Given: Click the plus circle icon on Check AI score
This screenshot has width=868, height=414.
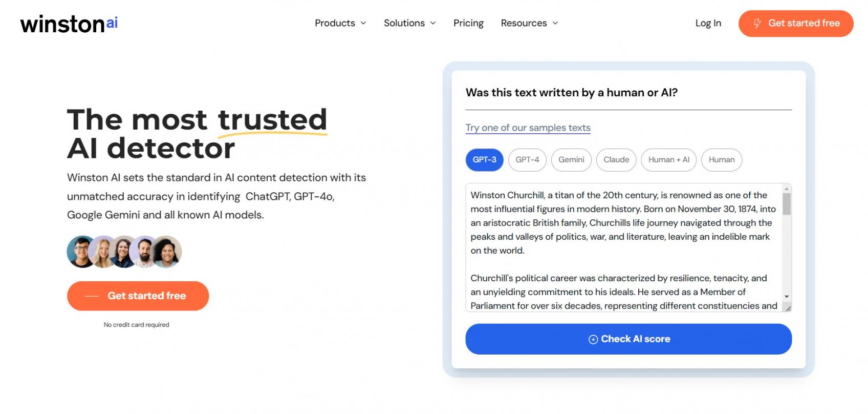Looking at the screenshot, I should coord(593,339).
